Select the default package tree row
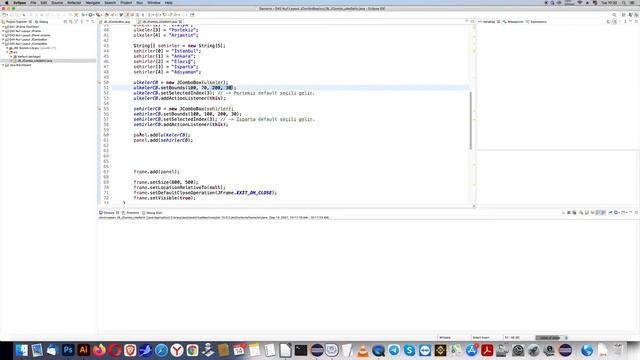Image resolution: width=640 pixels, height=360 pixels. pos(27,56)
